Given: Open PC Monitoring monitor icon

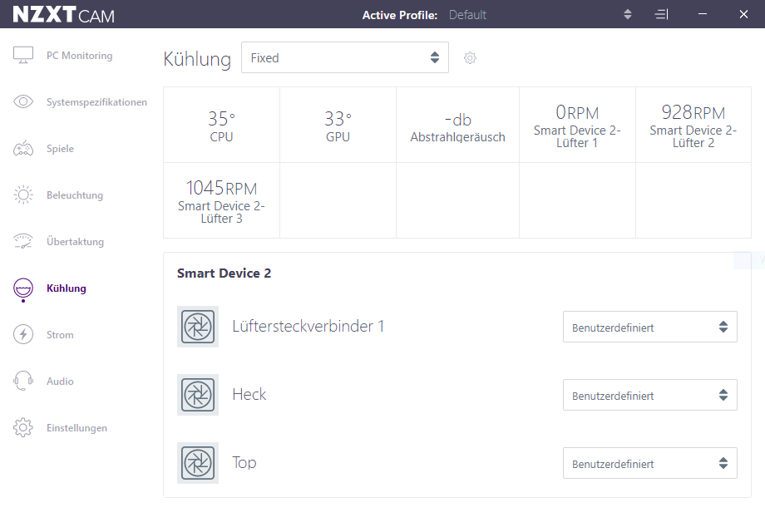Looking at the screenshot, I should point(23,55).
